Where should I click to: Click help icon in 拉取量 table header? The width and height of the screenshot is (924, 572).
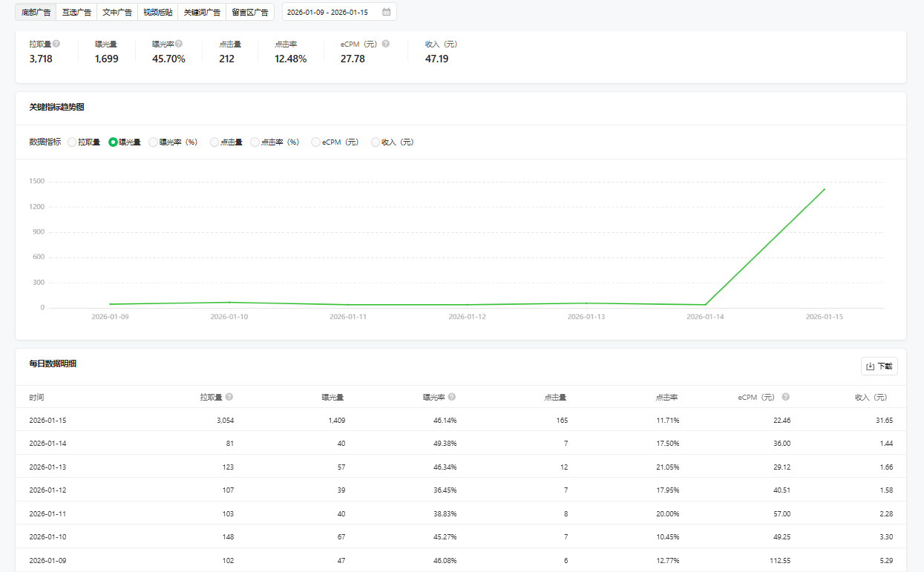(229, 397)
